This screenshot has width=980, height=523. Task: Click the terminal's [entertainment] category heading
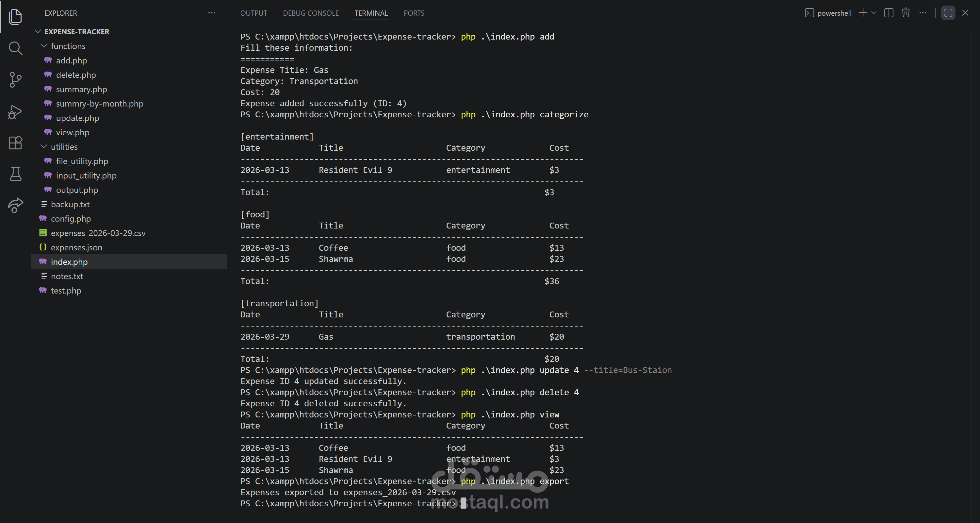tap(277, 137)
